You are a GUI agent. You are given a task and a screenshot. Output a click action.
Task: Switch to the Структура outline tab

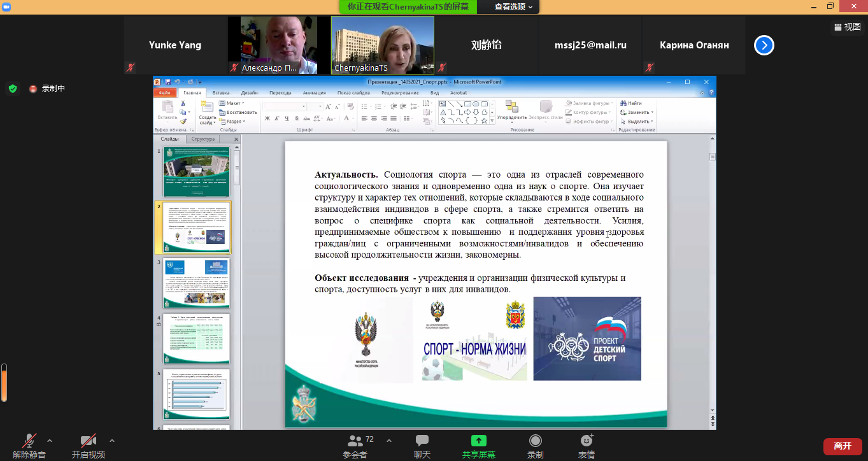tap(203, 139)
